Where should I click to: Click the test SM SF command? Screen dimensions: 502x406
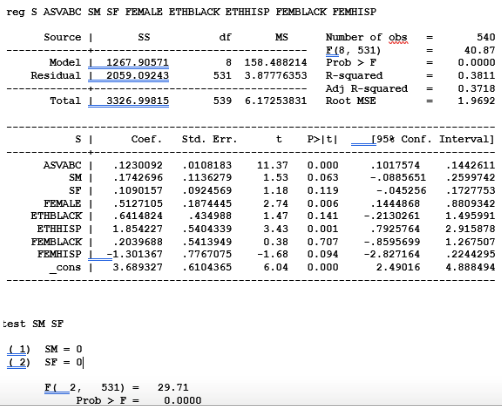coord(33,324)
